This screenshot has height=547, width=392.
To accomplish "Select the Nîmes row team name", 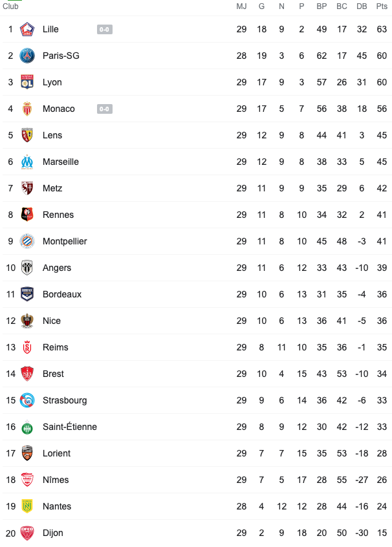I will pyautogui.click(x=56, y=480).
